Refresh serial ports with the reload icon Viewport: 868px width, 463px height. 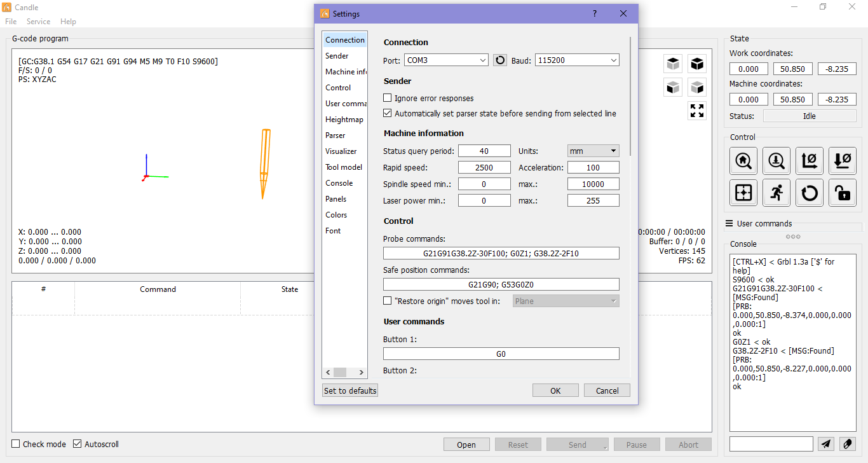coord(500,60)
